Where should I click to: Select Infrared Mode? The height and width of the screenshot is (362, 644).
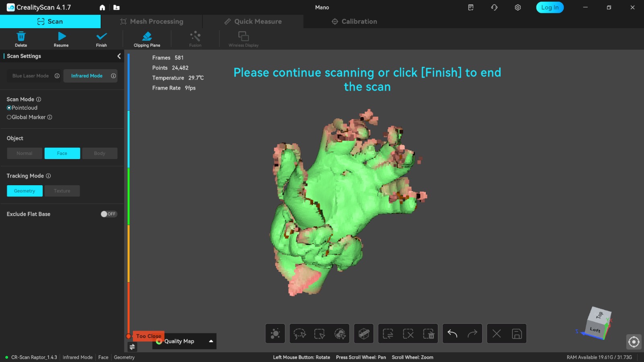[87, 76]
